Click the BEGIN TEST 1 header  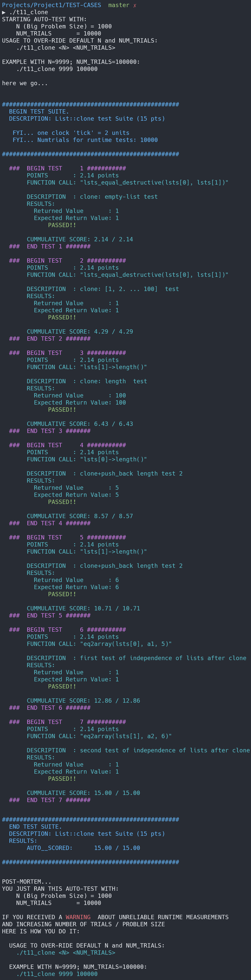[x=67, y=169]
